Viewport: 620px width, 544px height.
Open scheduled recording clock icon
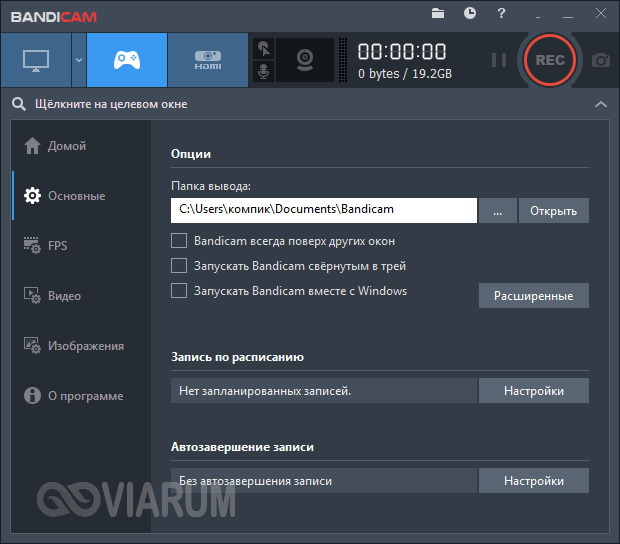click(470, 13)
